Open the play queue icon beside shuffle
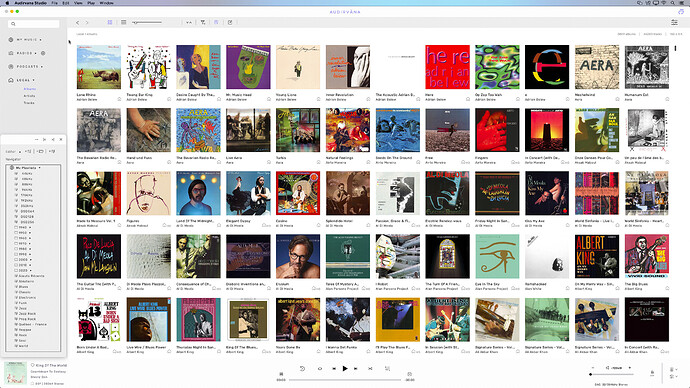 (387, 369)
